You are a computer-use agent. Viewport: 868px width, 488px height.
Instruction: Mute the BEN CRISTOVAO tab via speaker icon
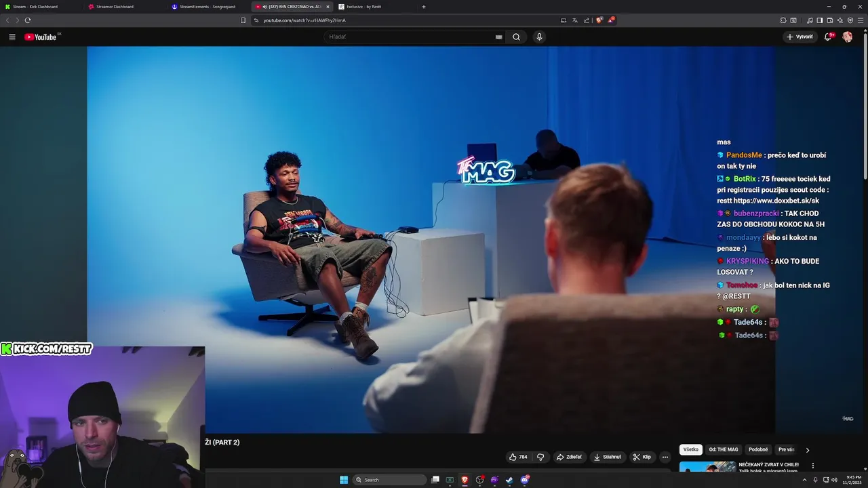tap(264, 7)
